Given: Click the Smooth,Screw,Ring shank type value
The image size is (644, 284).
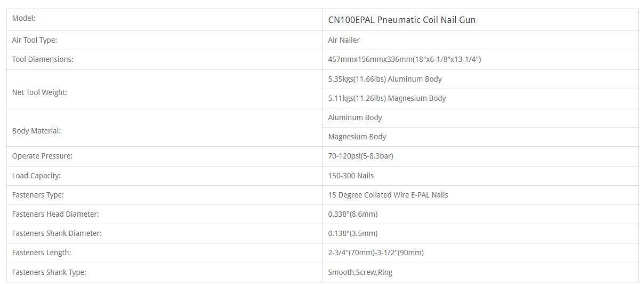Looking at the screenshot, I should pyautogui.click(x=360, y=272).
